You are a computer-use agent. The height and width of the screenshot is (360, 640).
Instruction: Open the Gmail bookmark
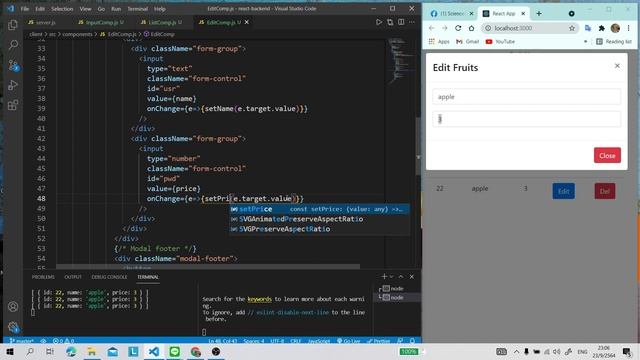(467, 42)
